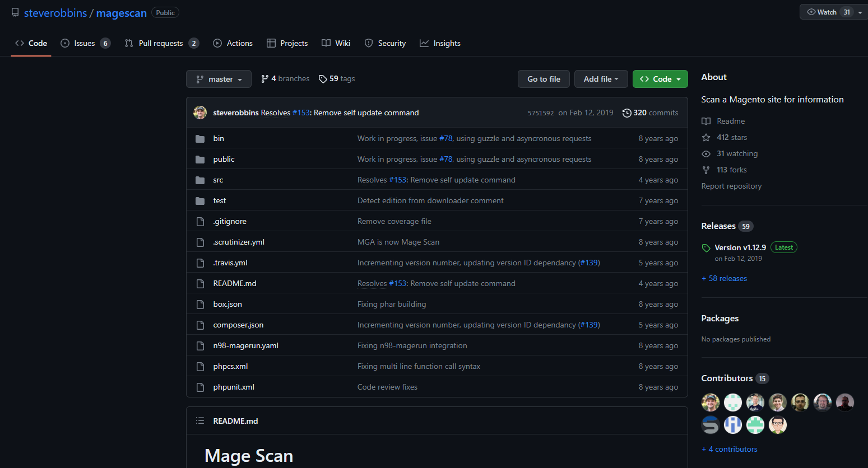Open the green Code dropdown
This screenshot has height=468, width=868.
[x=660, y=79]
